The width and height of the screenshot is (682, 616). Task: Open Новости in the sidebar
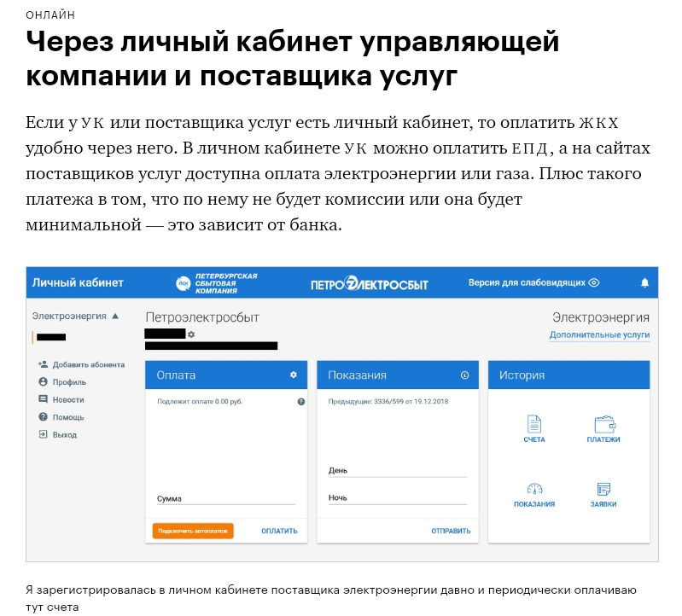[x=68, y=399]
